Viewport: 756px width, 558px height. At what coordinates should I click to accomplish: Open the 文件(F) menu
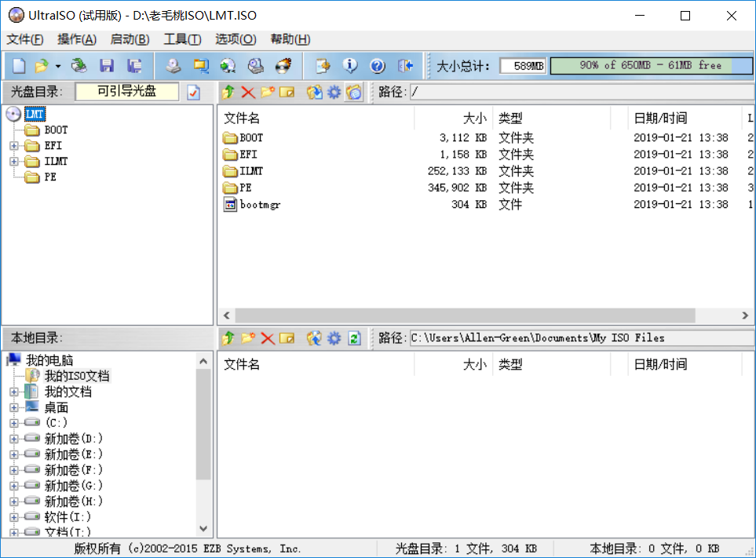click(x=24, y=39)
